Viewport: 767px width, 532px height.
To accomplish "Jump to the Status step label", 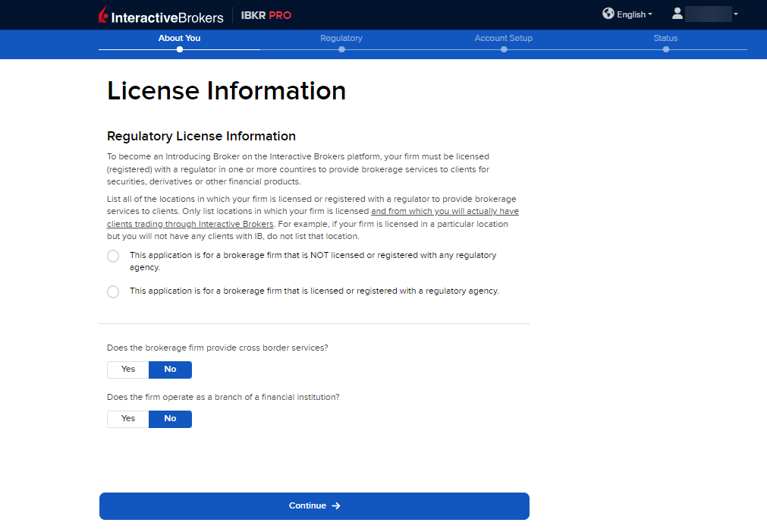I will tap(665, 38).
